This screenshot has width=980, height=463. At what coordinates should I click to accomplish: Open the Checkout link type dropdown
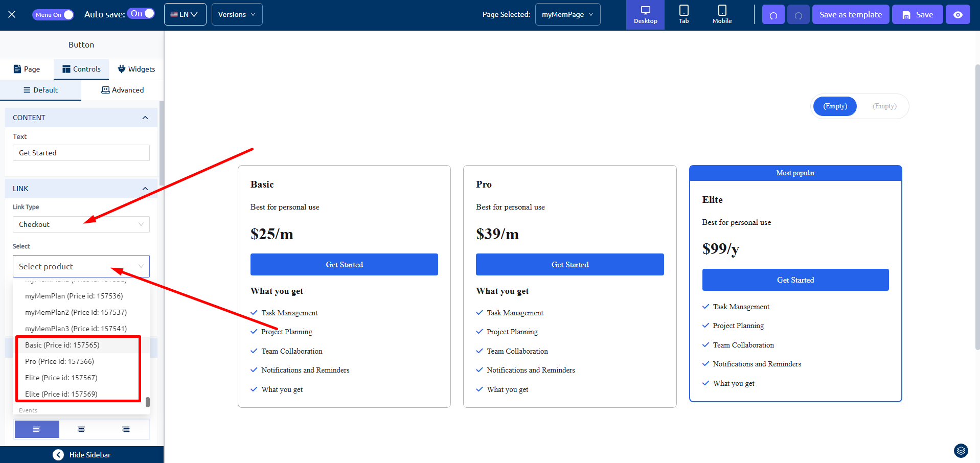click(81, 224)
